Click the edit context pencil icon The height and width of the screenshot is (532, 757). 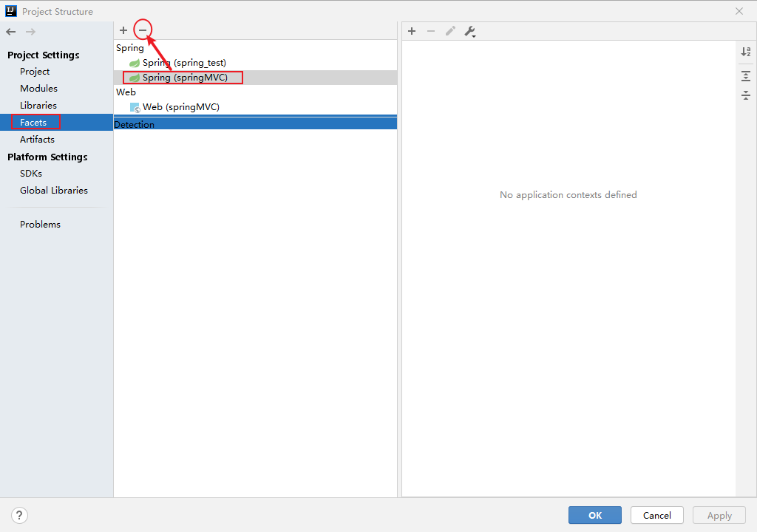click(x=450, y=31)
